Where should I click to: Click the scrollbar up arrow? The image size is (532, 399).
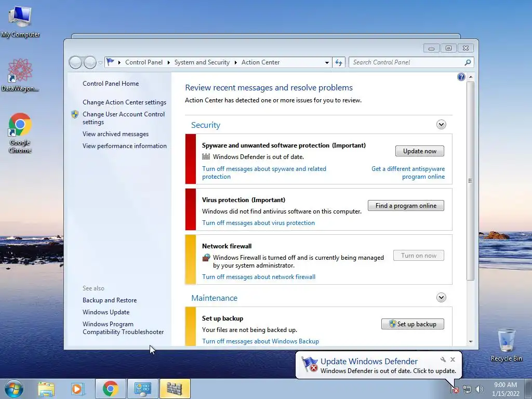click(470, 77)
